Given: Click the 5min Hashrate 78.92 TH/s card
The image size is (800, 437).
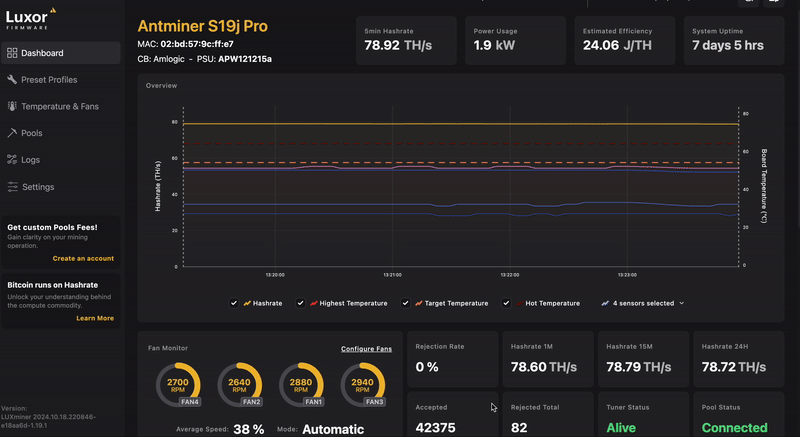Looking at the screenshot, I should pos(406,40).
